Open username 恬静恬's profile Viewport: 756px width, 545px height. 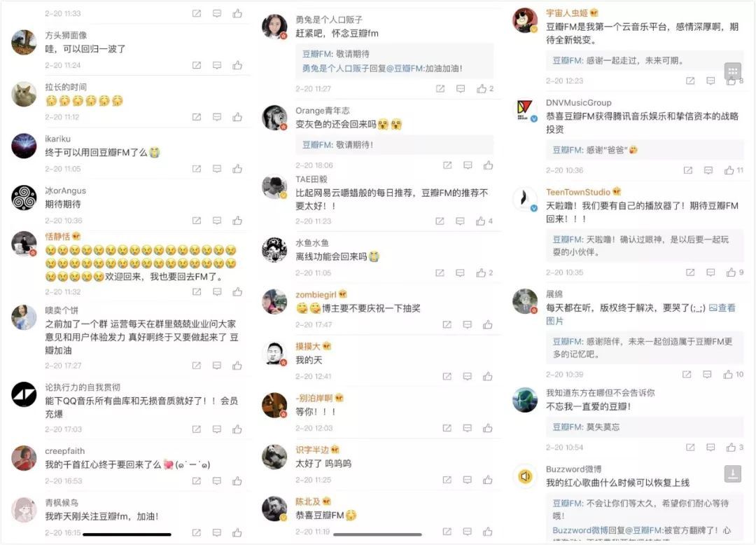(57, 236)
